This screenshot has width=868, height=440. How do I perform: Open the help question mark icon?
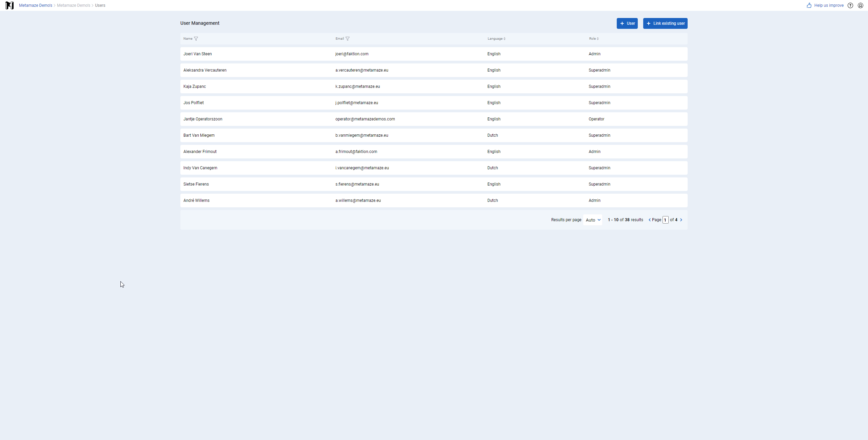pyautogui.click(x=850, y=5)
